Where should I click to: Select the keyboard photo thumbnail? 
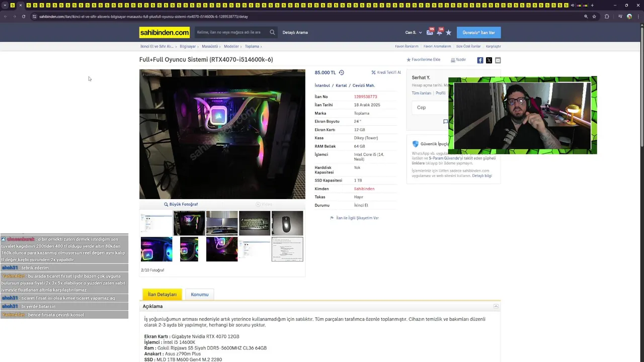click(x=255, y=223)
